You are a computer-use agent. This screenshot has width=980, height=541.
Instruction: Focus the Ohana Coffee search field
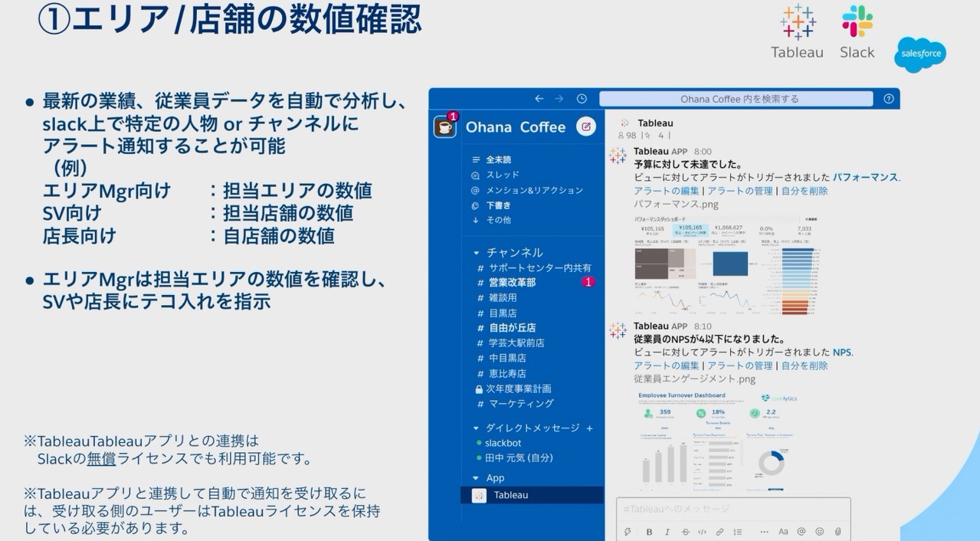point(736,99)
